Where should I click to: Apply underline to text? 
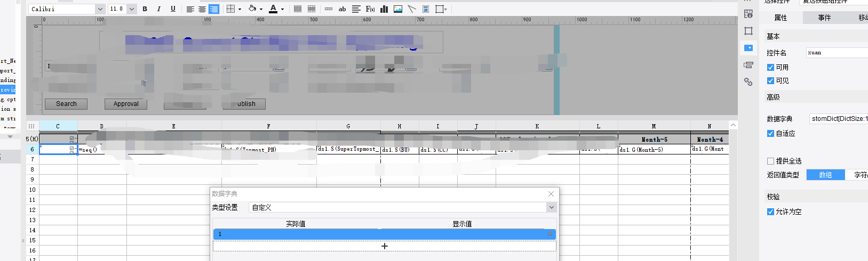click(173, 9)
